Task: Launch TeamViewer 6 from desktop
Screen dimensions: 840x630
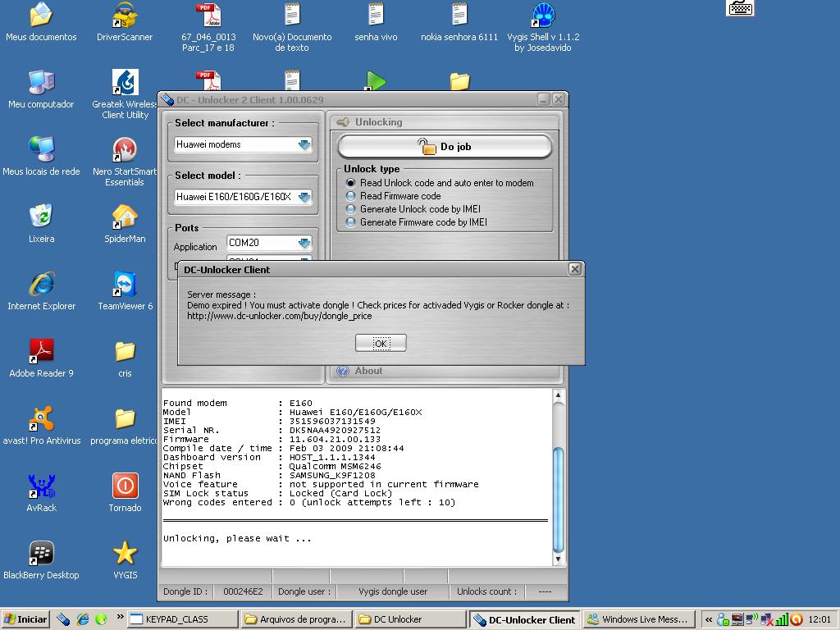Action: 125,285
